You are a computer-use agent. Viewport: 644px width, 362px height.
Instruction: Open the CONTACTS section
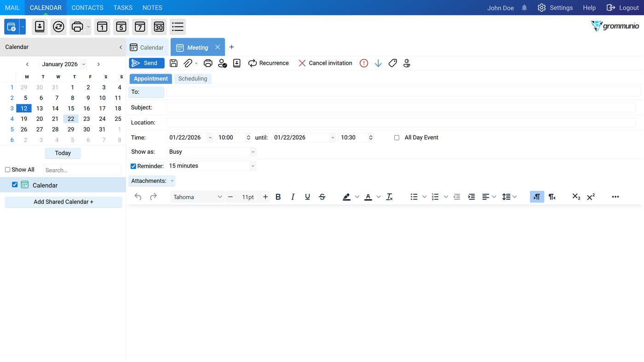pyautogui.click(x=87, y=8)
